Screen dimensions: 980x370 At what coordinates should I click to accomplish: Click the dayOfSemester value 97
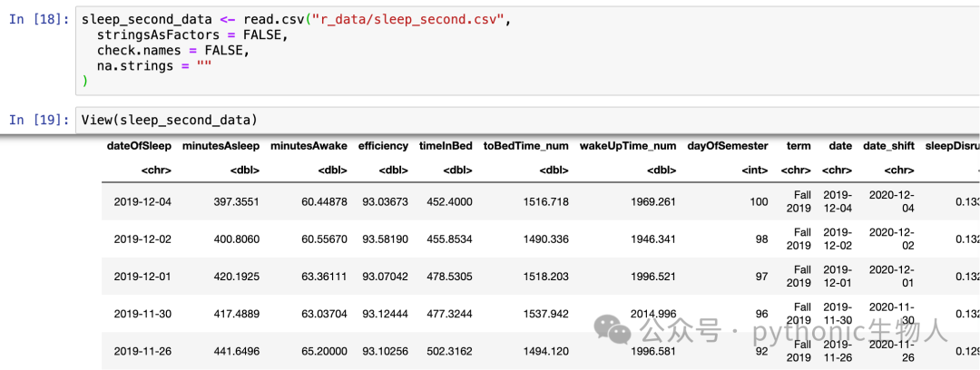pos(762,277)
